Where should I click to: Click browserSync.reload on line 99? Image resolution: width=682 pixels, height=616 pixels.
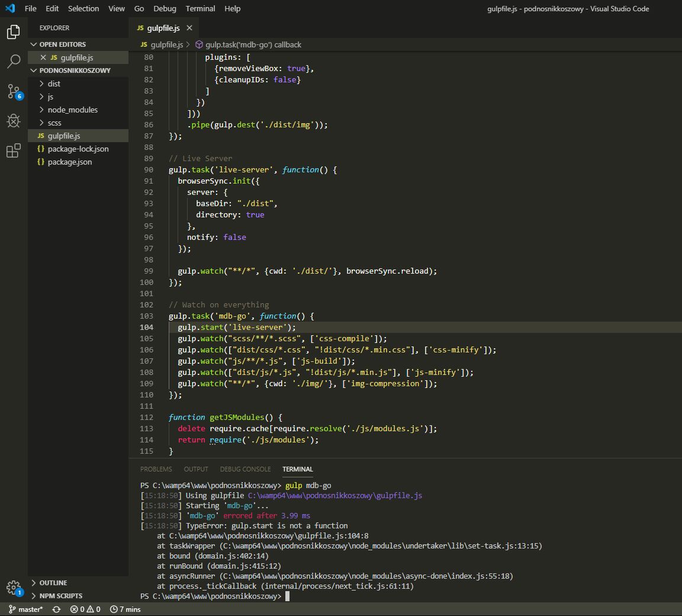click(387, 271)
